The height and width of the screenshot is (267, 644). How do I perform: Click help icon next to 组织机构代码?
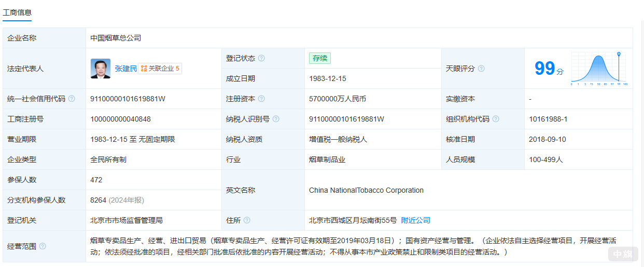(x=496, y=119)
